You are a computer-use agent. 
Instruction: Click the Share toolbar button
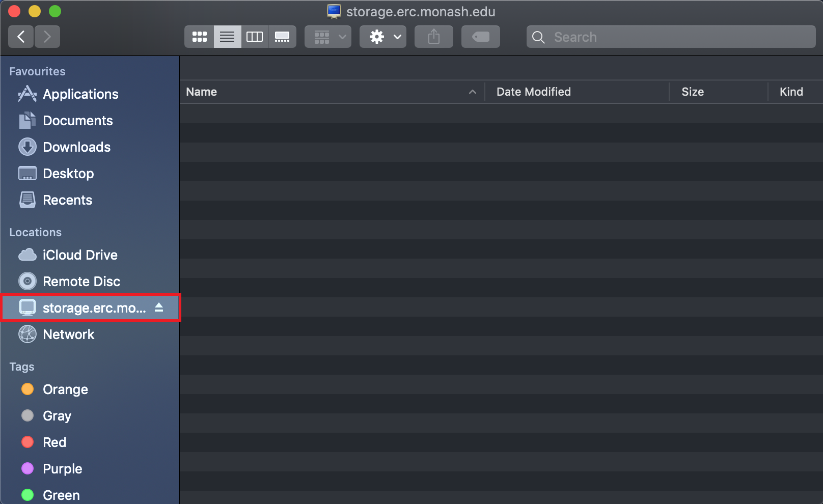point(433,37)
